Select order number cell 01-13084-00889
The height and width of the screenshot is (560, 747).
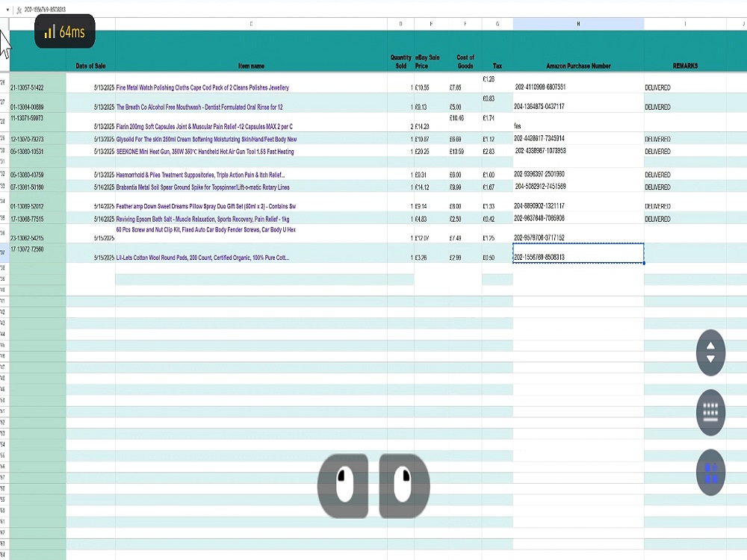click(x=37, y=103)
